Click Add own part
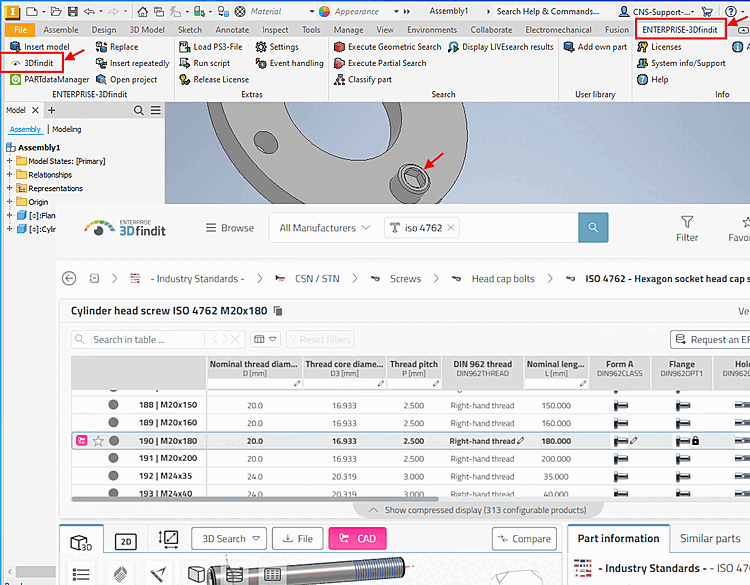 pyautogui.click(x=595, y=46)
